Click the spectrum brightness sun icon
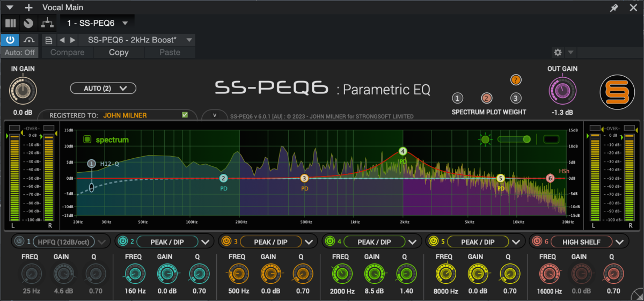 click(x=485, y=140)
